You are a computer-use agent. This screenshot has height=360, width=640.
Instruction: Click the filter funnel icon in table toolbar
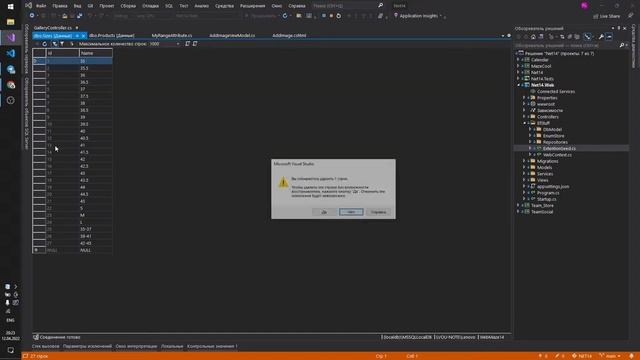[x=62, y=44]
